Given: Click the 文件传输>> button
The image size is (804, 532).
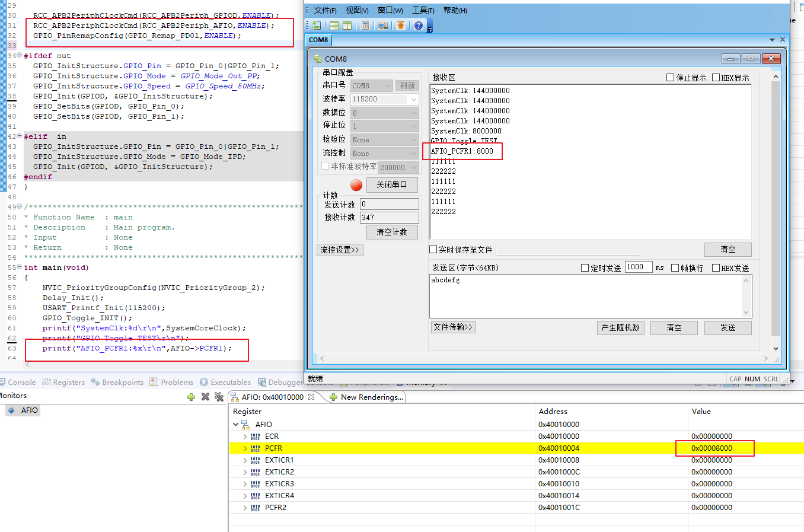Looking at the screenshot, I should coord(453,327).
